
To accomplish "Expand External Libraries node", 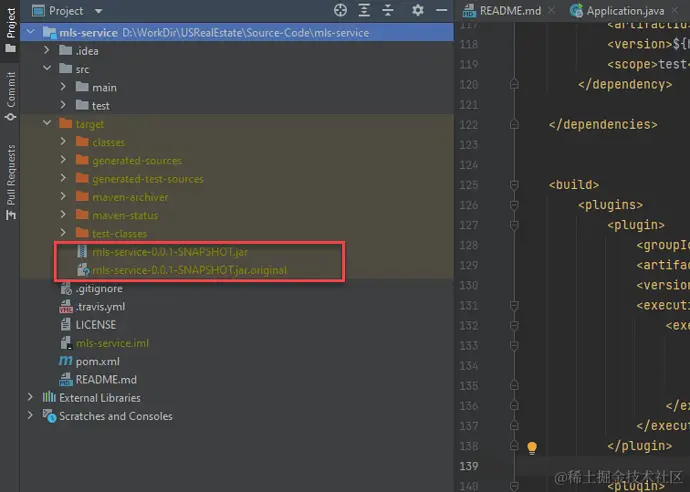I will 30,397.
